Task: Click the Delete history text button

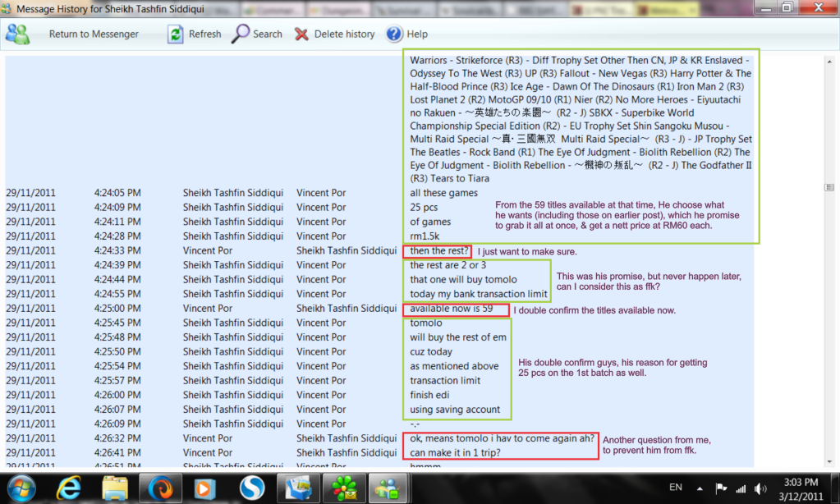Action: click(344, 34)
